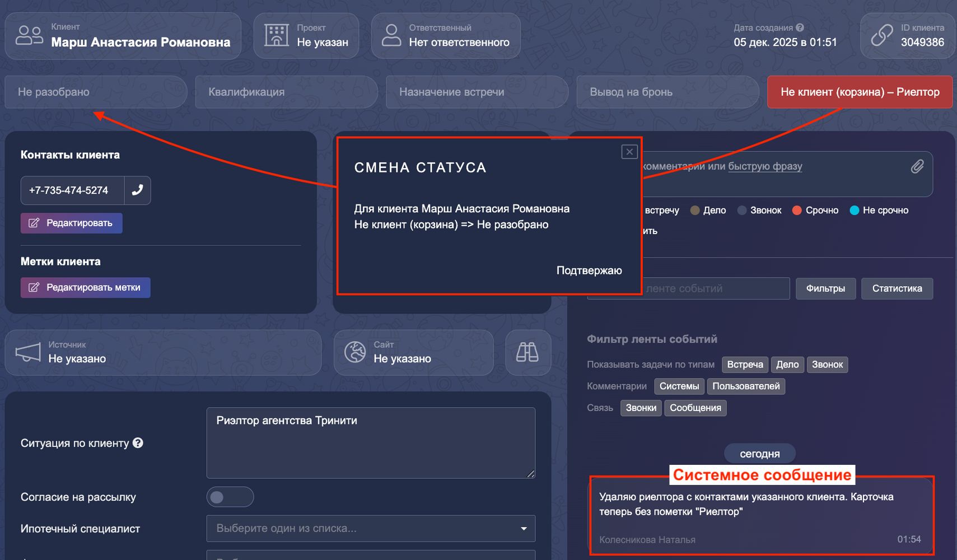Open the Проект field showing Не указан
This screenshot has height=560, width=957.
point(306,36)
